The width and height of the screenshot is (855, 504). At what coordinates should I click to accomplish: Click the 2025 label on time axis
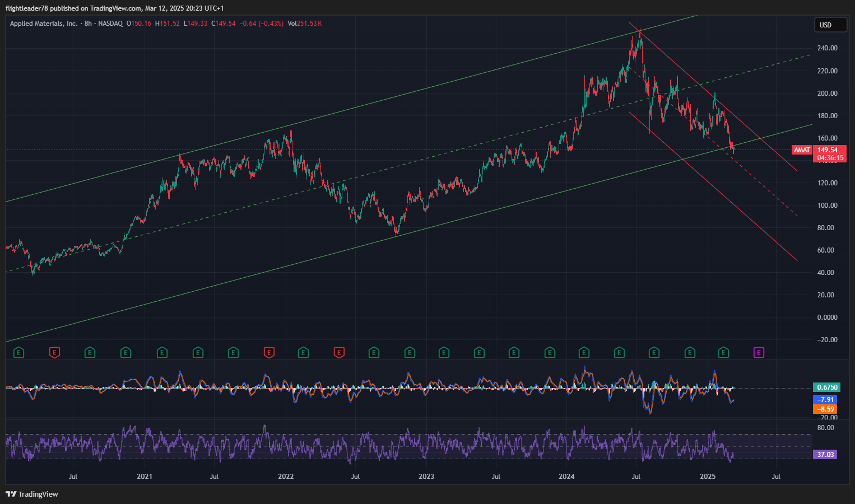pyautogui.click(x=708, y=477)
